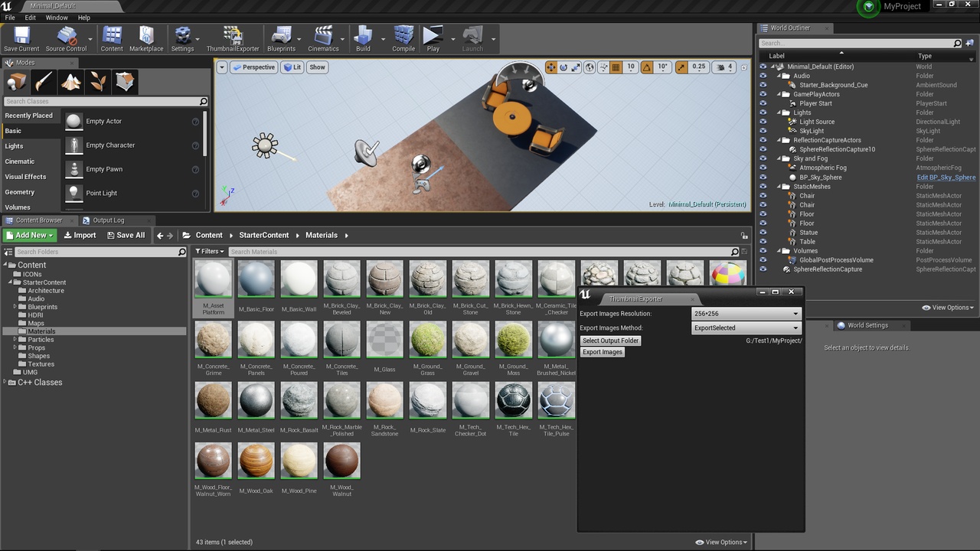This screenshot has width=980, height=551.
Task: Click the Export Images button
Action: point(603,352)
